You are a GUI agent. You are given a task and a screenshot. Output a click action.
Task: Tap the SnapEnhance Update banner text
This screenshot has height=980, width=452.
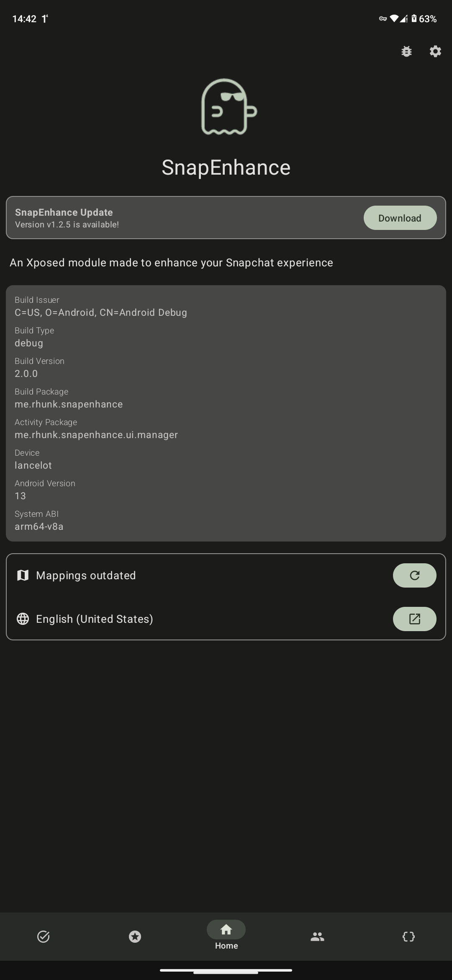67,218
